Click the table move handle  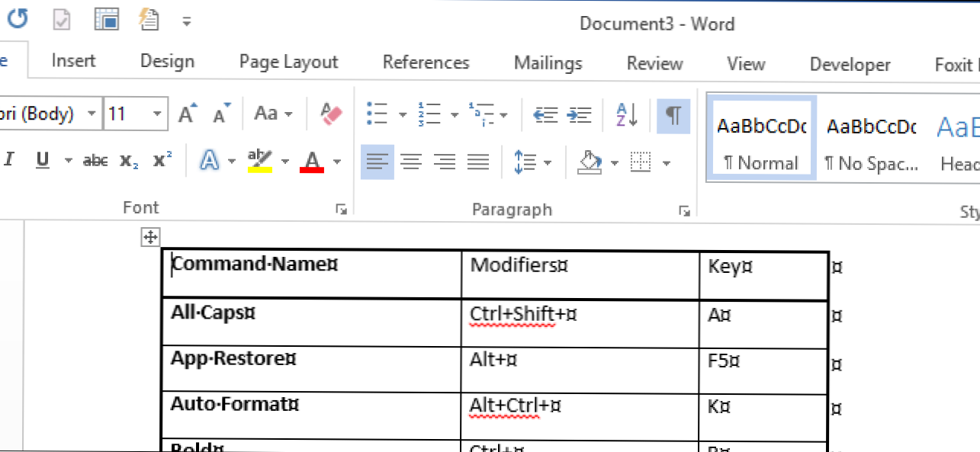pyautogui.click(x=149, y=238)
